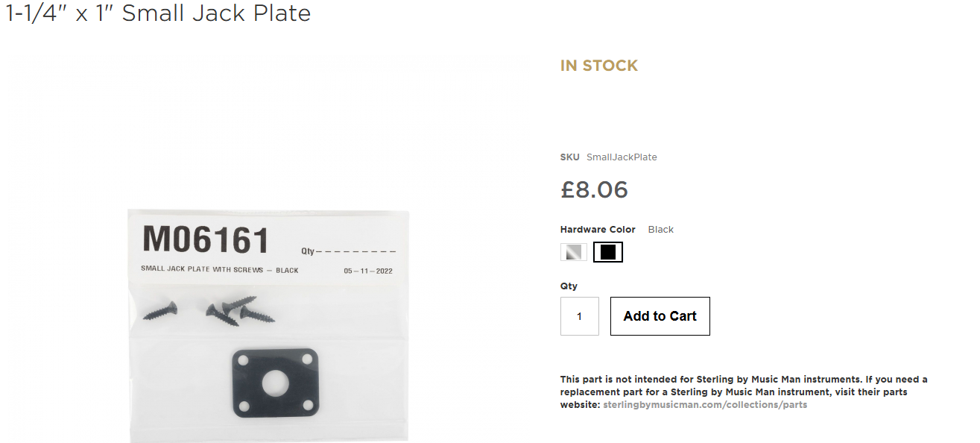Image resolution: width=980 pixels, height=443 pixels.
Task: Click the SKU label
Action: pyautogui.click(x=569, y=157)
